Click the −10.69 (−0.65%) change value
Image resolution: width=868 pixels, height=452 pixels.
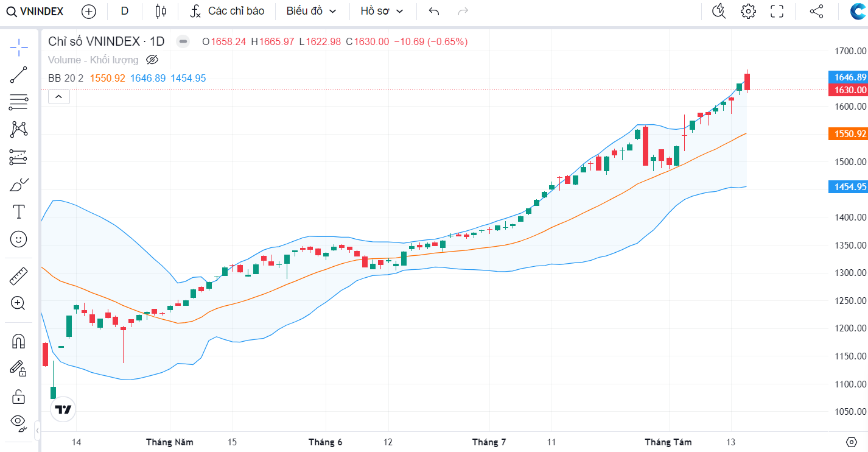430,41
